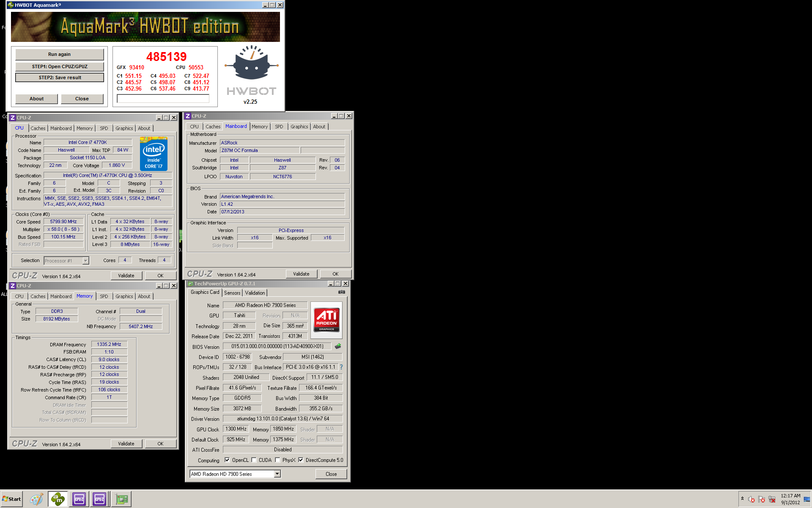
Task: Open the Processor #1 selection dropdown
Action: 85,261
